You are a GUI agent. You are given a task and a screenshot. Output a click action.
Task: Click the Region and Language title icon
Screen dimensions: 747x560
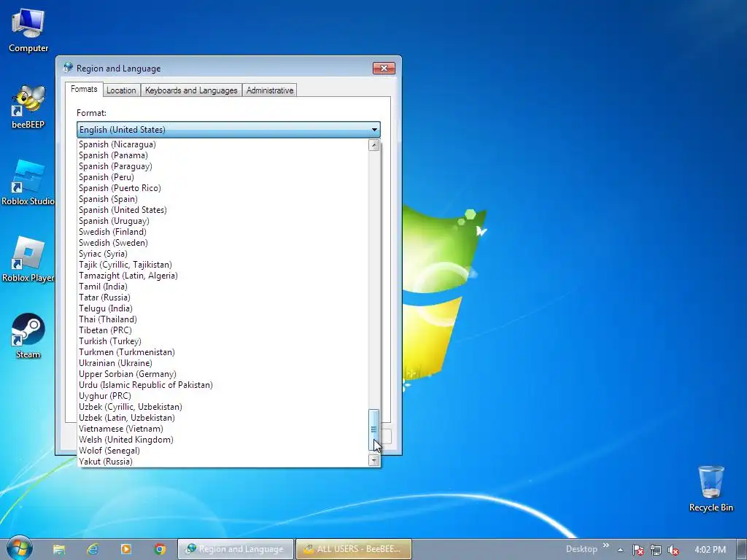tap(68, 68)
